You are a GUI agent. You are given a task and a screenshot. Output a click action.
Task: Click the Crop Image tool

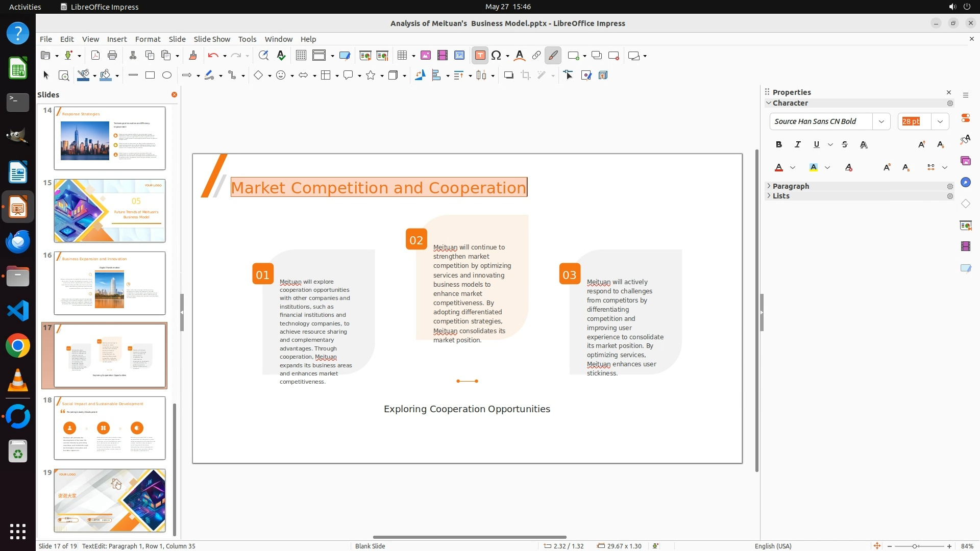coord(525,76)
